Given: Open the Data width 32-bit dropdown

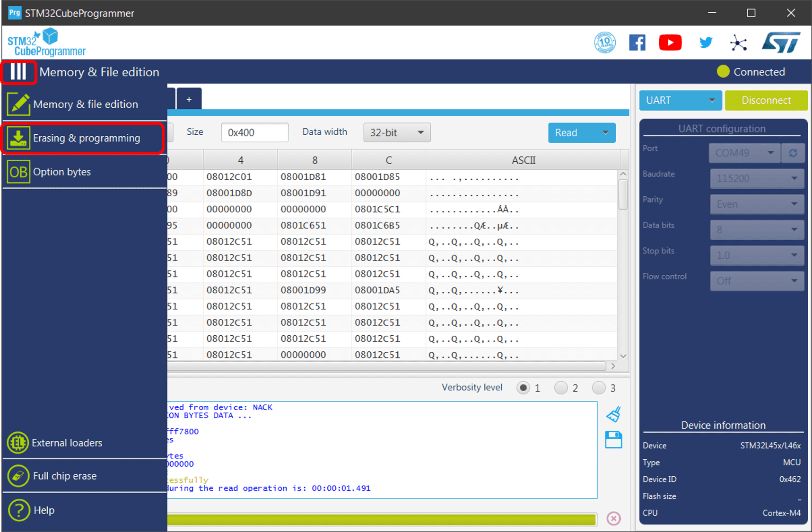Looking at the screenshot, I should pos(397,133).
